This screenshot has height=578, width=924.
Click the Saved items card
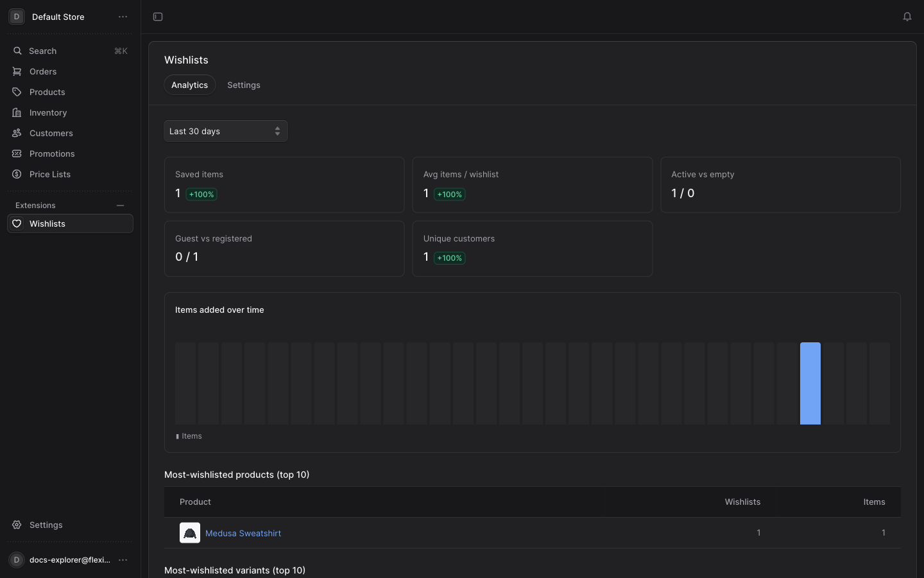284,185
